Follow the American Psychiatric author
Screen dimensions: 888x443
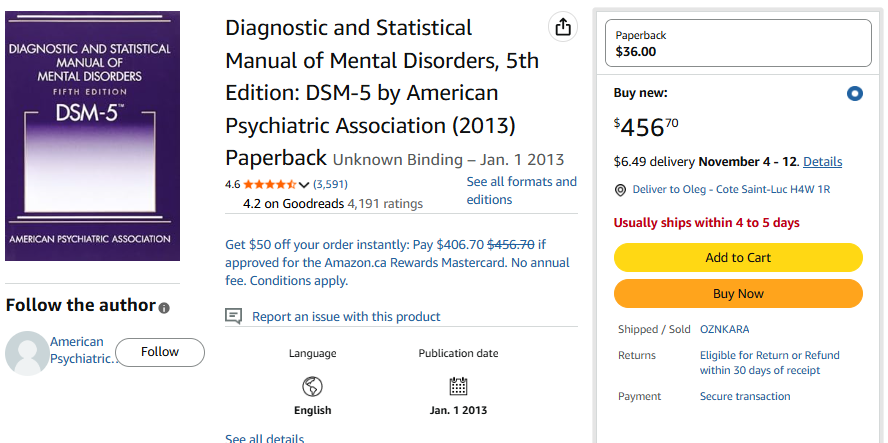point(160,352)
